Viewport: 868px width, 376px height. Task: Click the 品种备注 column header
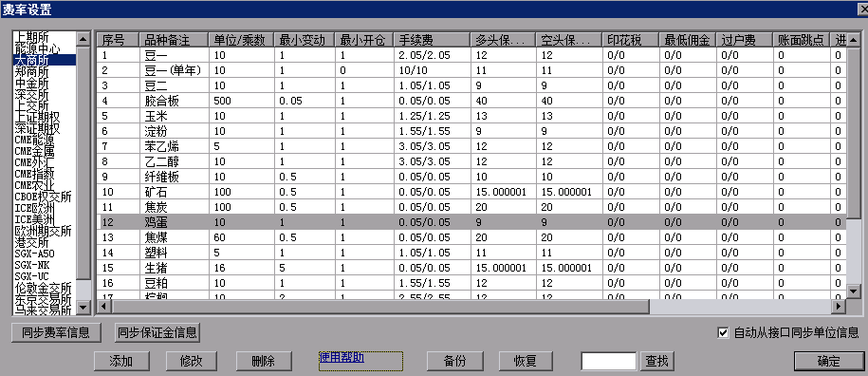tap(175, 40)
